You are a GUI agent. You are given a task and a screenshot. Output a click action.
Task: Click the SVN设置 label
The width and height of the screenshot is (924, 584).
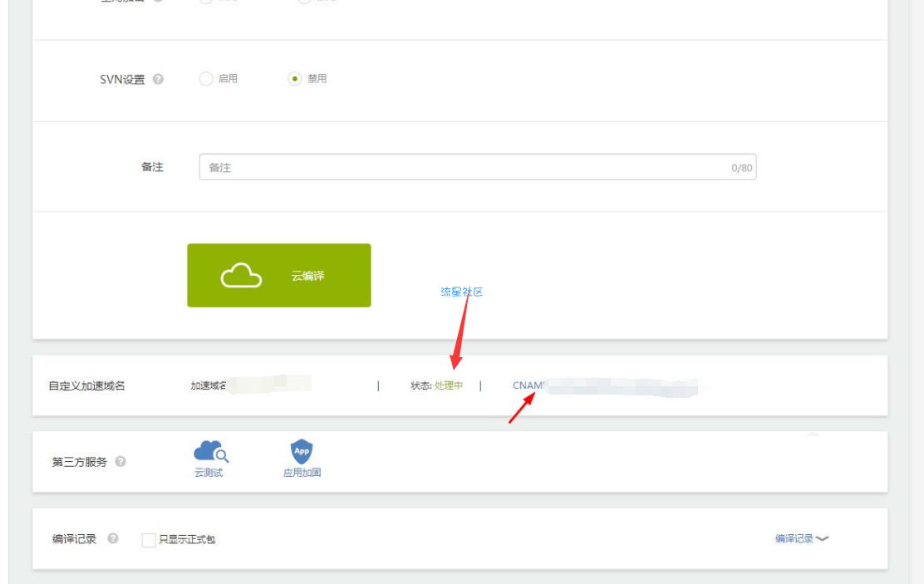coord(123,79)
